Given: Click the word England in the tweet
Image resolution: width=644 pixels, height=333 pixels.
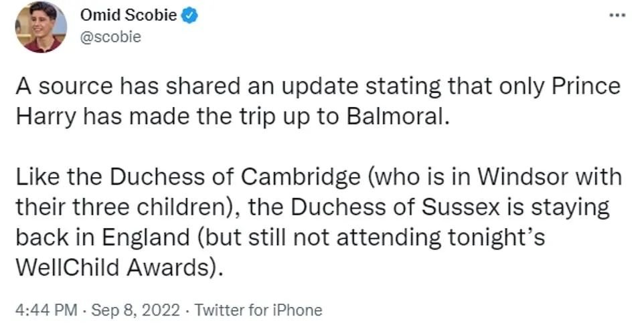Looking at the screenshot, I should (146, 238).
